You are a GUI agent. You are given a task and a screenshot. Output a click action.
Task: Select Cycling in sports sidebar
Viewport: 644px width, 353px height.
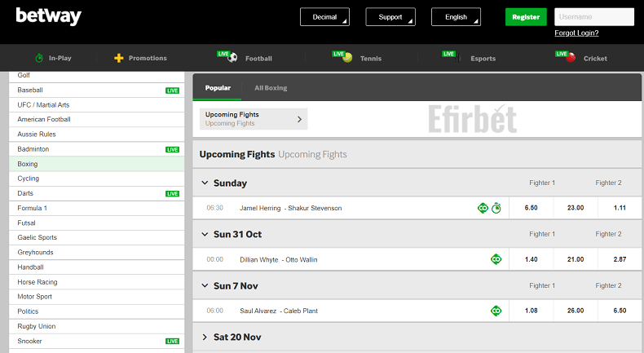point(96,179)
